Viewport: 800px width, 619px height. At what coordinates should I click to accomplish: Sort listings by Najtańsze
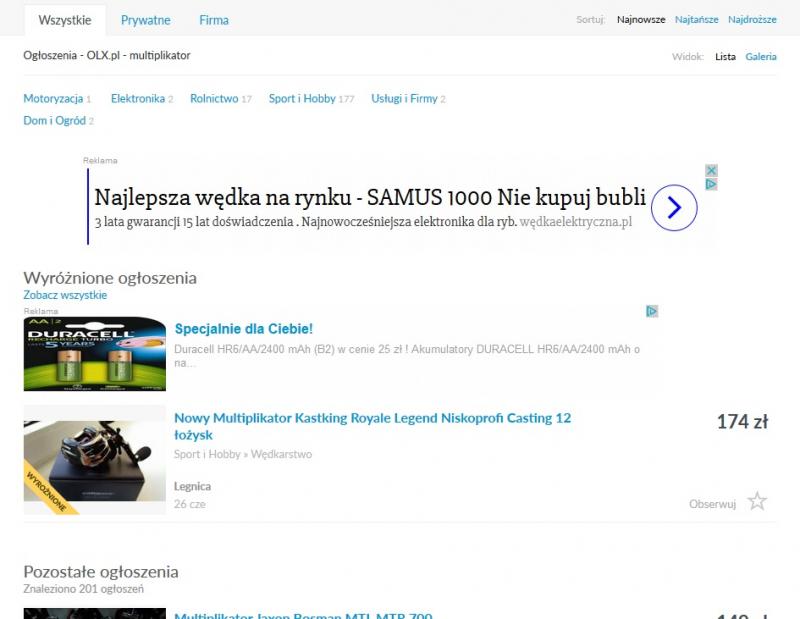[x=696, y=20]
